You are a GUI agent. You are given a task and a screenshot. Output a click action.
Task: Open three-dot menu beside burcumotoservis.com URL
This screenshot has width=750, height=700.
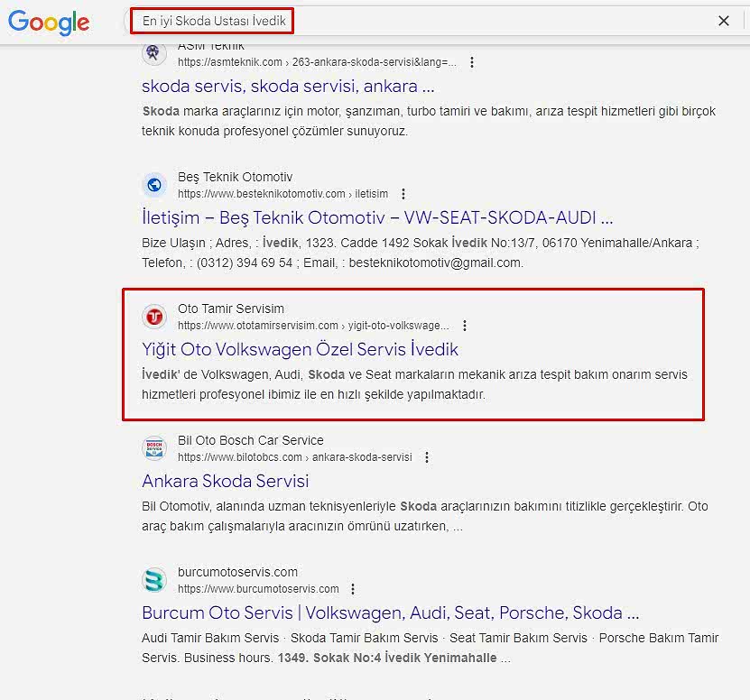[x=353, y=589]
